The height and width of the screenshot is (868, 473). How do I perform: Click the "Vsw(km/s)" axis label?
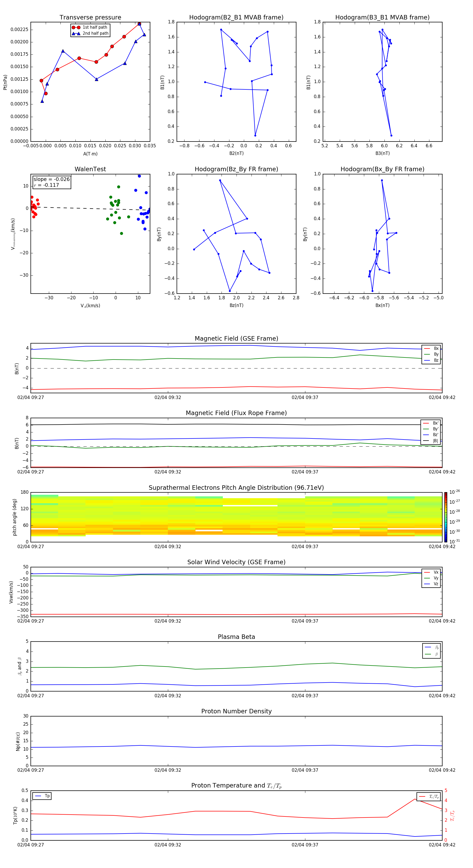coord(11,592)
